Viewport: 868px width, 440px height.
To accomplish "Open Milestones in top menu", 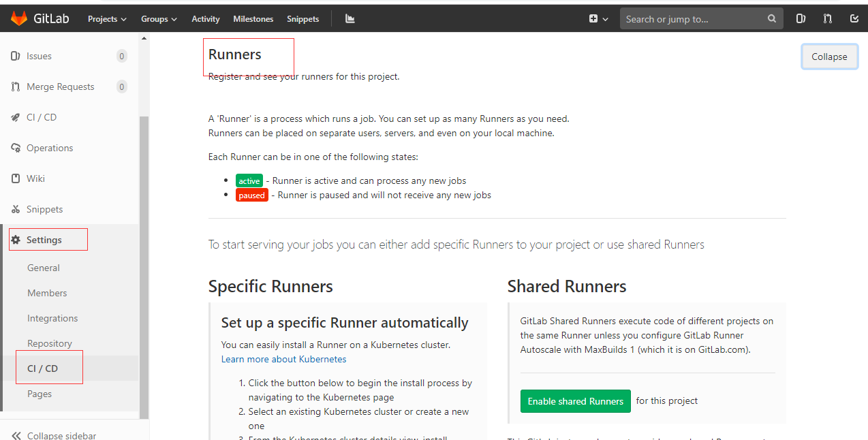I will [x=253, y=19].
